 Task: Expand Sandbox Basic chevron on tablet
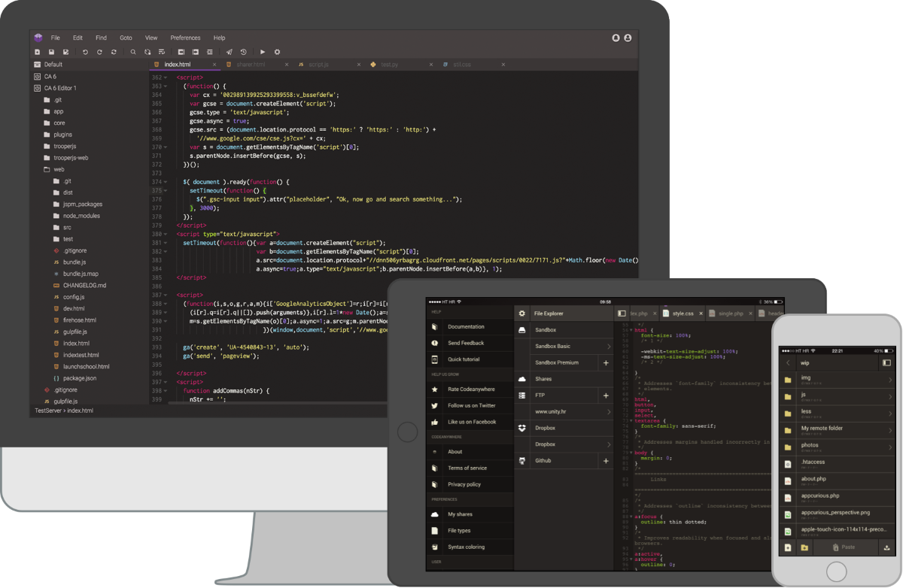(x=608, y=346)
